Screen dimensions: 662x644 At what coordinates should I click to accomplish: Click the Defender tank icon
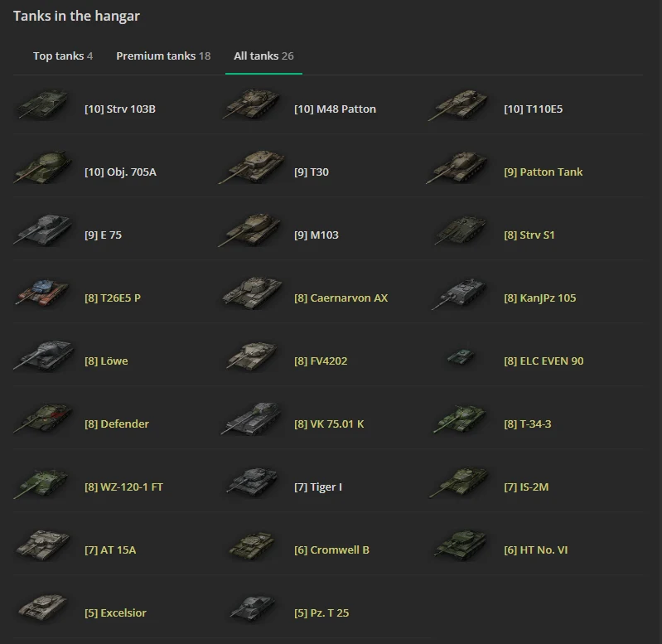[x=43, y=418]
